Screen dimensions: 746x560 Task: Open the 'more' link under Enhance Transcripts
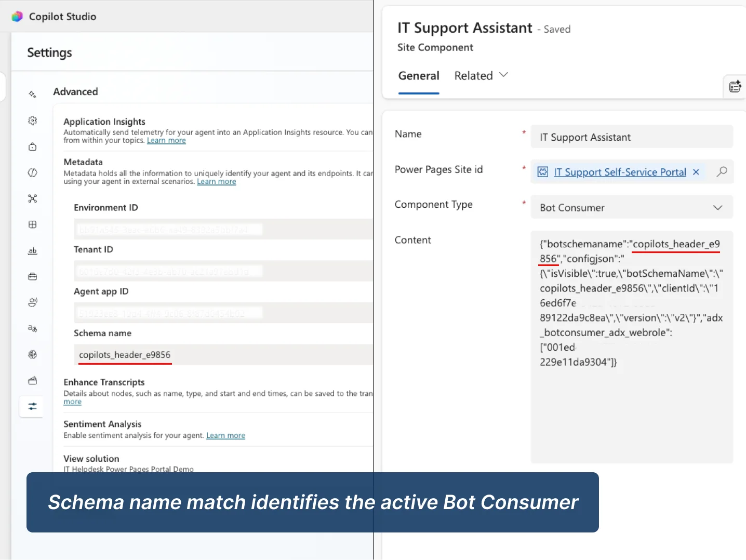pos(72,402)
